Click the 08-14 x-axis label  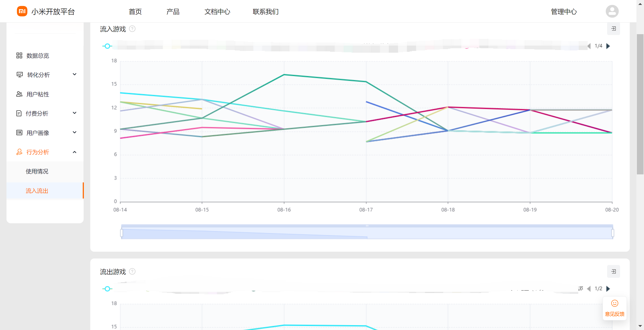coord(120,210)
